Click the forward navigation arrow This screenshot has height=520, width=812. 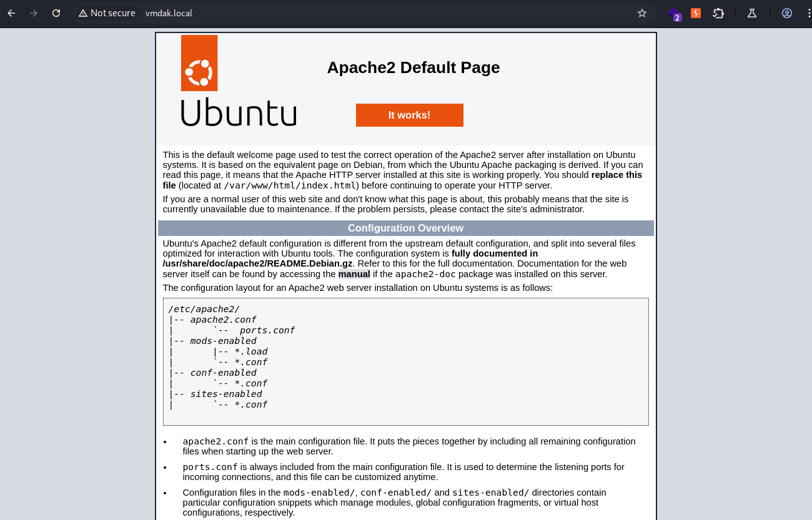click(34, 13)
